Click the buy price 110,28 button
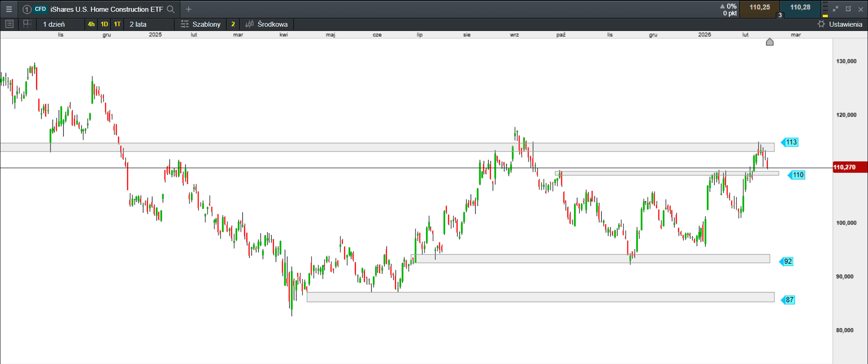Screen dimensions: 868x364 (x=800, y=8)
